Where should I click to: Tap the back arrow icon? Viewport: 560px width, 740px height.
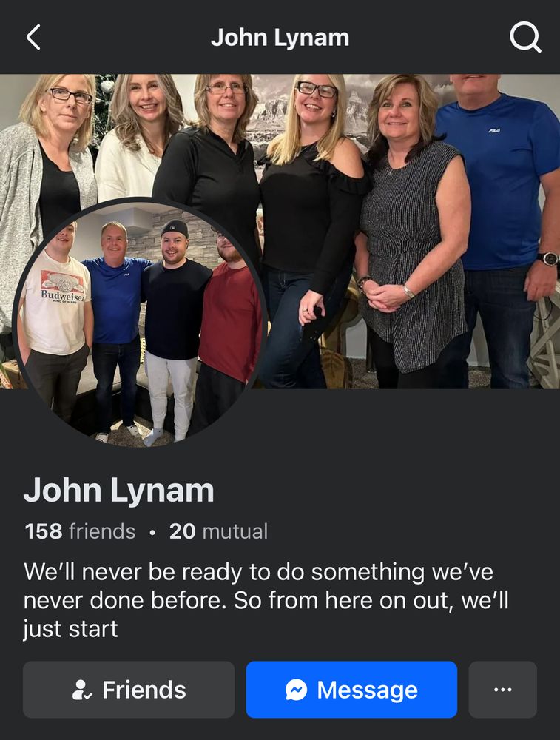tap(33, 37)
